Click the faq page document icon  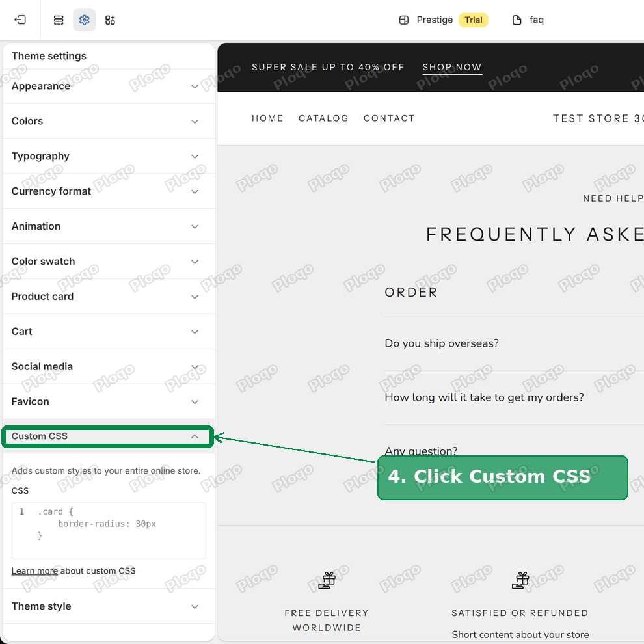[x=517, y=20]
